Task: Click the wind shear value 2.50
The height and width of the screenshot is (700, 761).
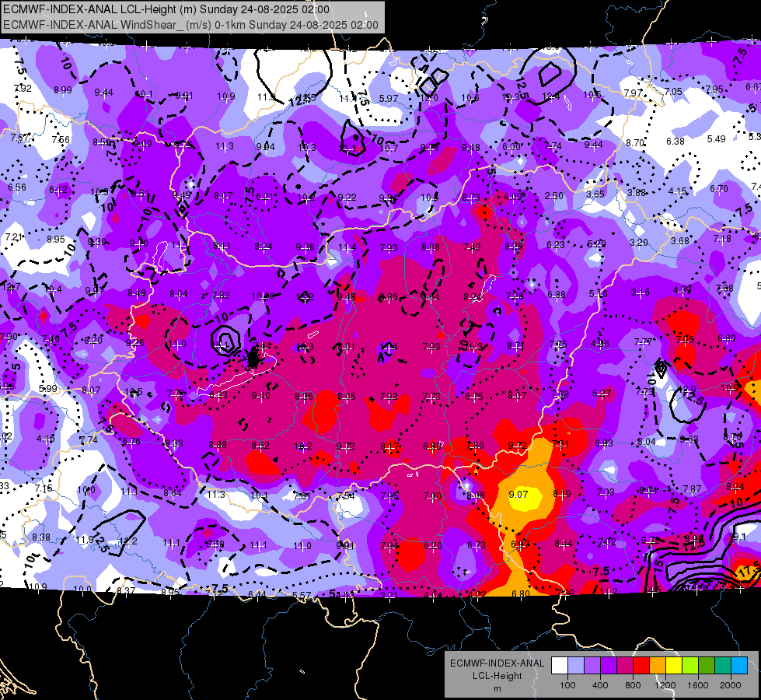Action: 553,196
